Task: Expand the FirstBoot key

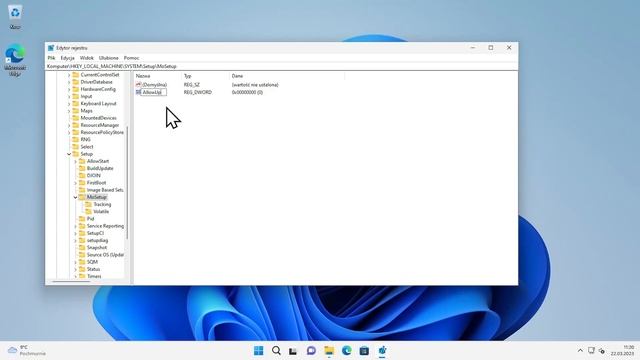Action: click(76, 183)
